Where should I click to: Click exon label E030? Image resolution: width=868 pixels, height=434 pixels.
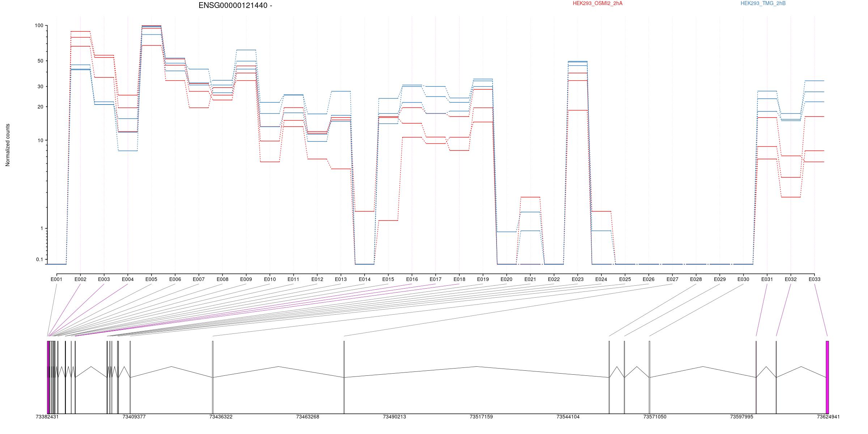[744, 279]
